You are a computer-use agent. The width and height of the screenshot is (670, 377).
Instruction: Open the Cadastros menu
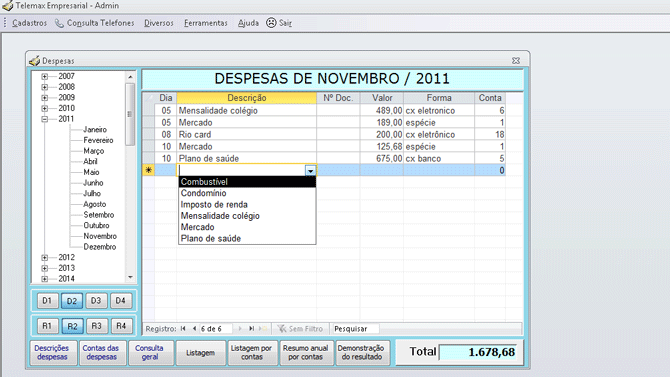click(x=29, y=23)
